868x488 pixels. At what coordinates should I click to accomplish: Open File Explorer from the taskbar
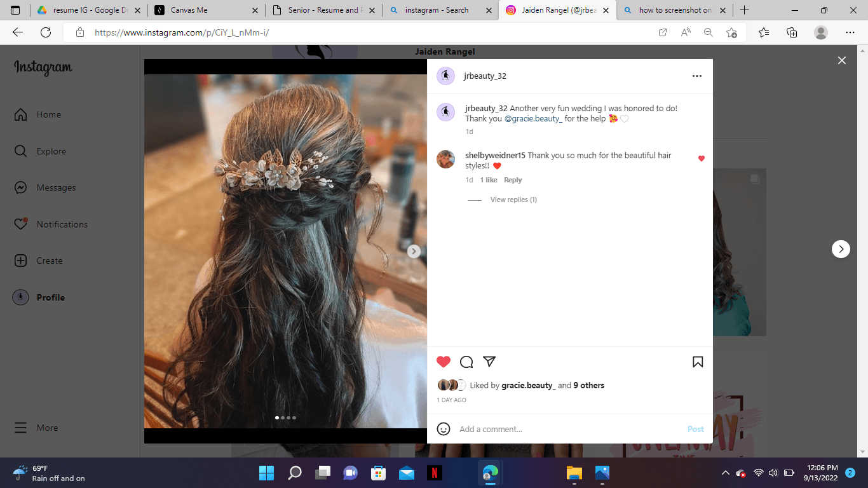(x=574, y=473)
